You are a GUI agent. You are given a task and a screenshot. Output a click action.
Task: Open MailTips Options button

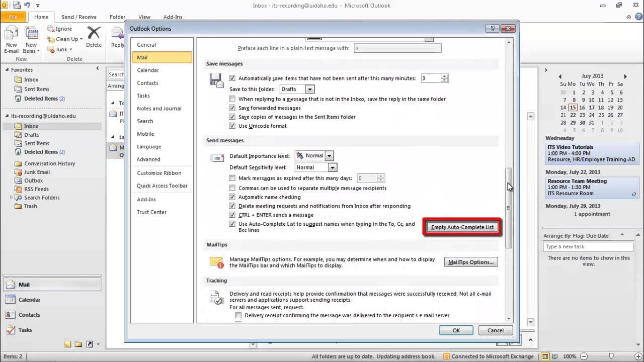click(x=471, y=262)
